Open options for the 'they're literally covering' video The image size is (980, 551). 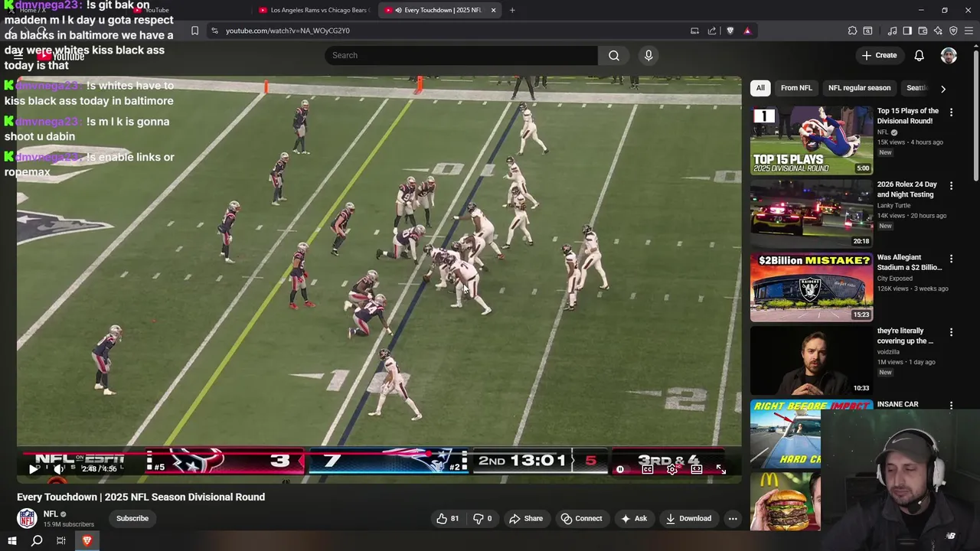click(952, 333)
